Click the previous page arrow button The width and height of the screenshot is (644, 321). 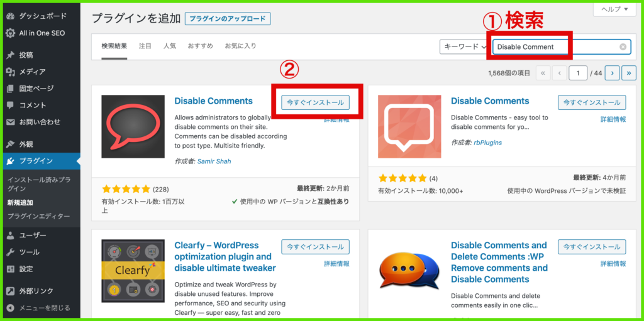[559, 73]
